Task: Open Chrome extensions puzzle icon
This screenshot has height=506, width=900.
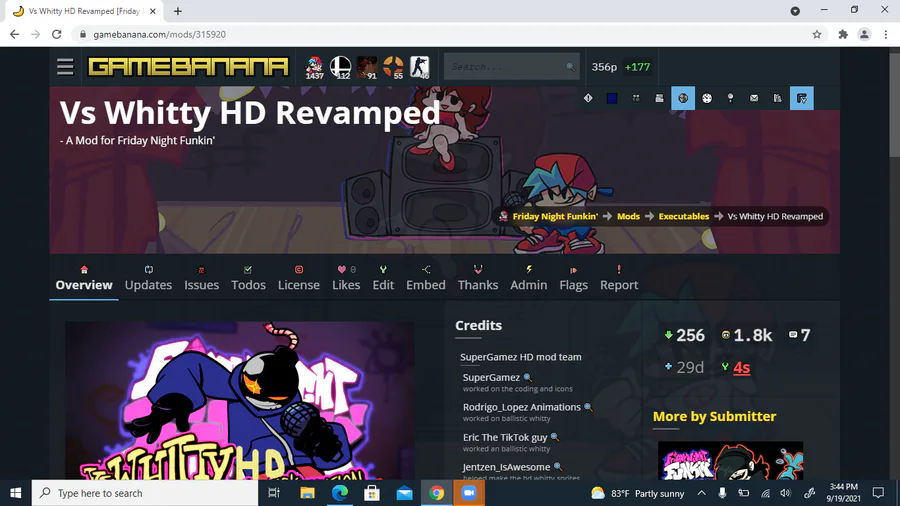Action: [x=843, y=34]
